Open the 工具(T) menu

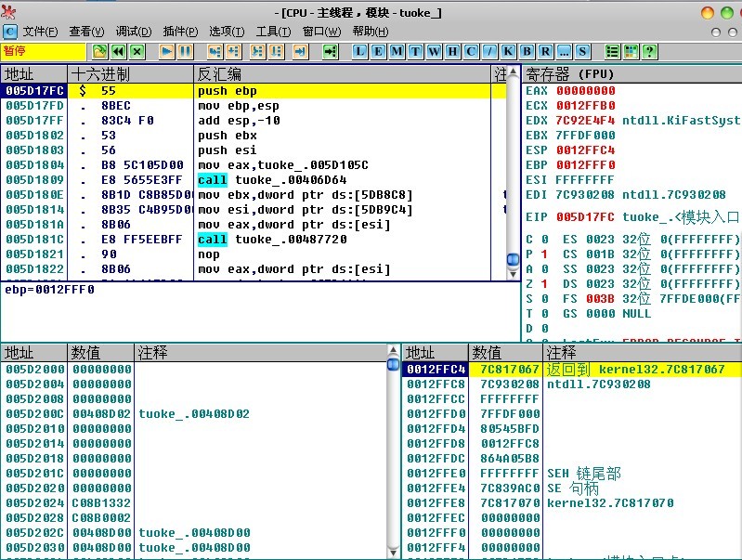[274, 32]
